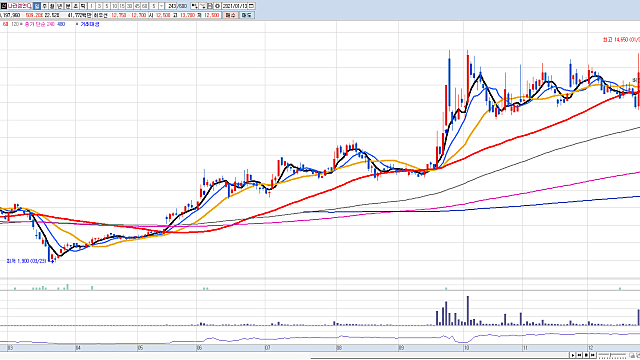Click the crosshair/cursor tool icon in toolbar
The width and height of the screenshot is (640, 360).
click(x=203, y=6)
